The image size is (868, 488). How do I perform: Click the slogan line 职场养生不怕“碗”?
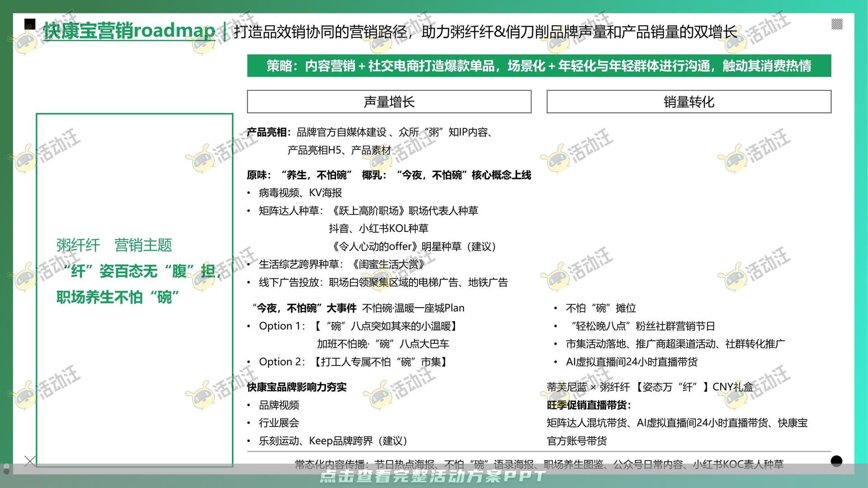click(118, 297)
